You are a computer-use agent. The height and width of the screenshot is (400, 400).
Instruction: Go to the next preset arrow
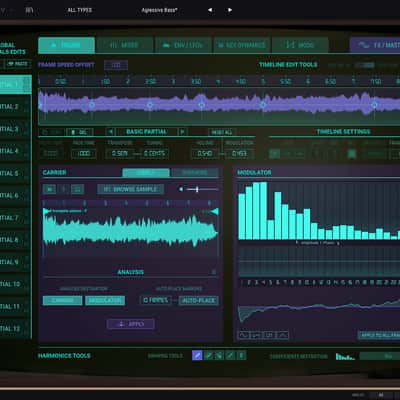(230, 10)
